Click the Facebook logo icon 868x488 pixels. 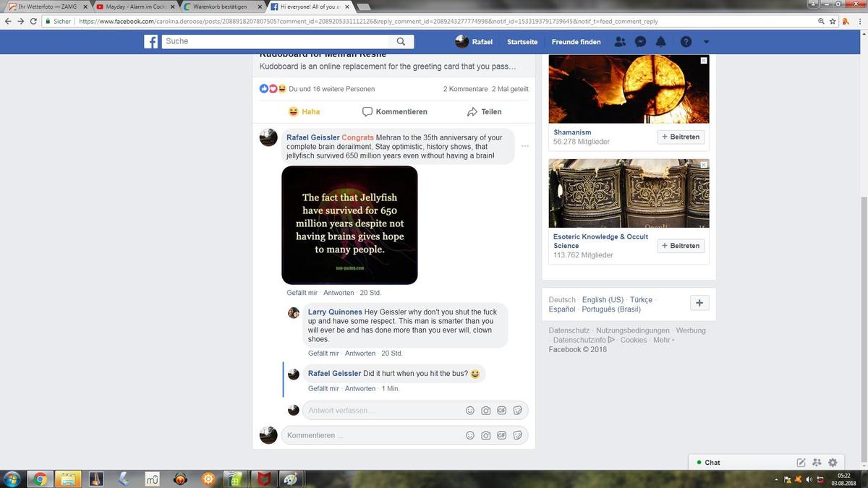pos(150,42)
